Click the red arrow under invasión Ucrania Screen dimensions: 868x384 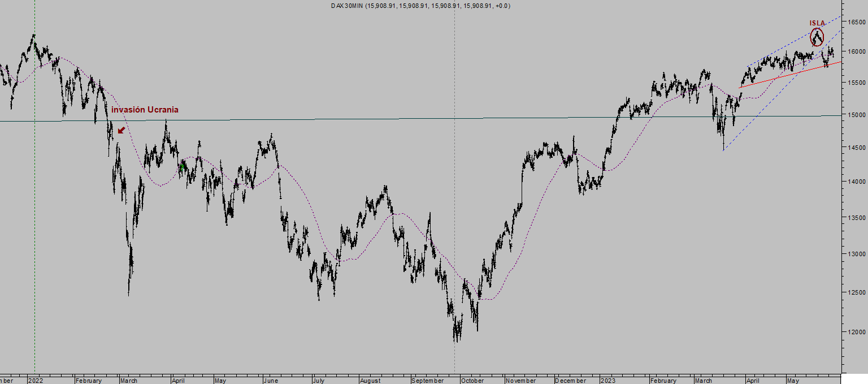pyautogui.click(x=121, y=131)
